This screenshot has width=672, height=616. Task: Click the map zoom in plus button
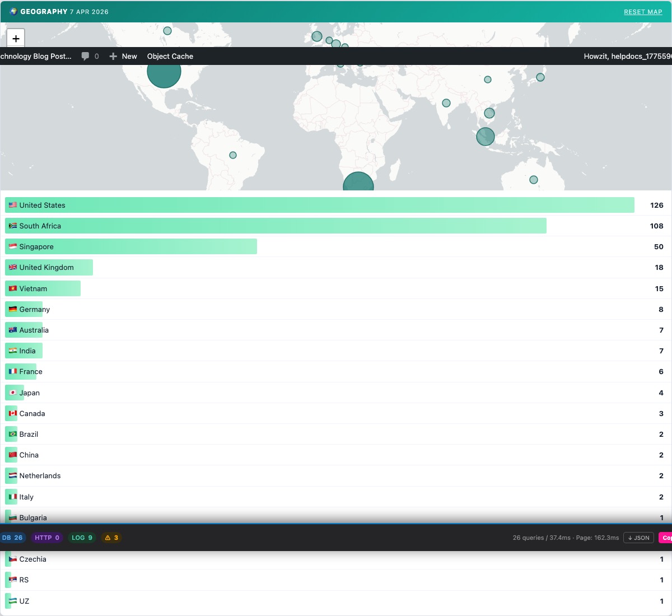click(x=16, y=39)
